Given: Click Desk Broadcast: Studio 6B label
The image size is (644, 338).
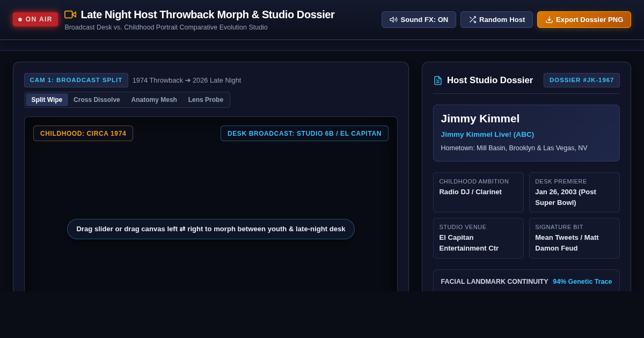Looking at the screenshot, I should tap(304, 134).
